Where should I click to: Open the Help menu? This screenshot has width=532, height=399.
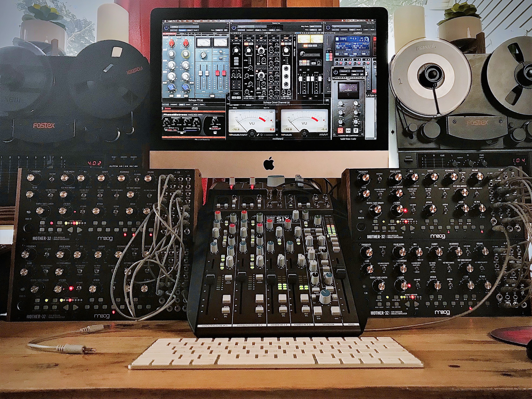pyautogui.click(x=232, y=21)
